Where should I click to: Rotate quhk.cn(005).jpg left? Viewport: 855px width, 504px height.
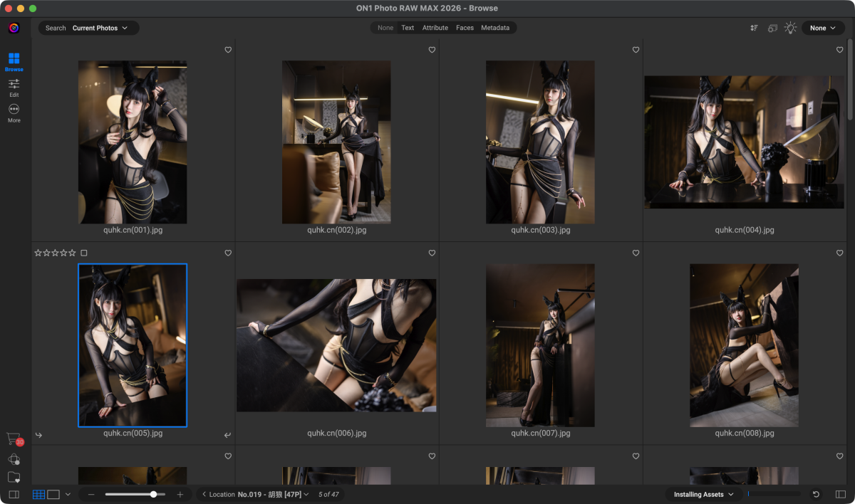pos(38,435)
